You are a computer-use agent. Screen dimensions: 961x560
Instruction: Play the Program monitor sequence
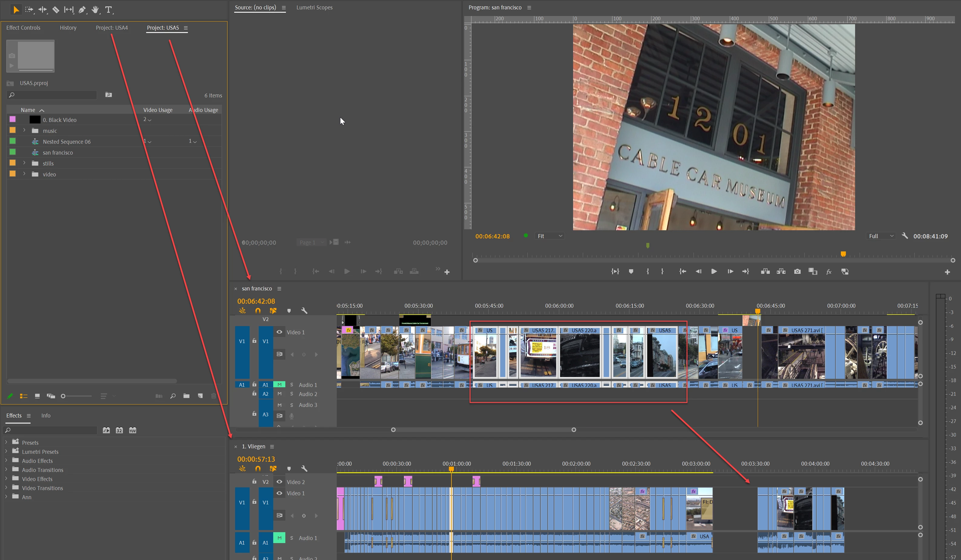[714, 271]
